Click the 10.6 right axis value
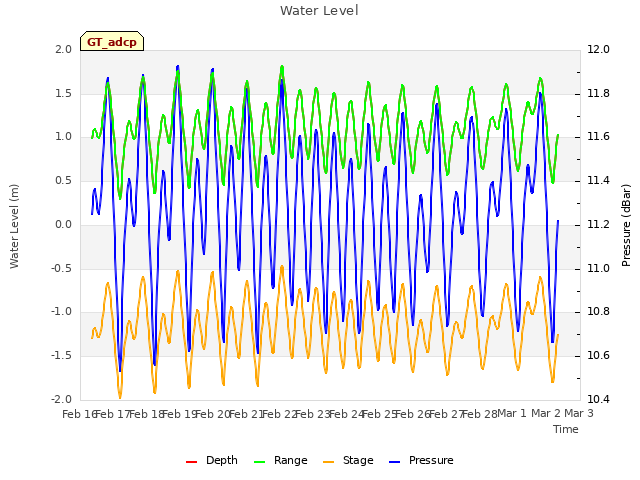Image resolution: width=640 pixels, height=480 pixels. 598,356
